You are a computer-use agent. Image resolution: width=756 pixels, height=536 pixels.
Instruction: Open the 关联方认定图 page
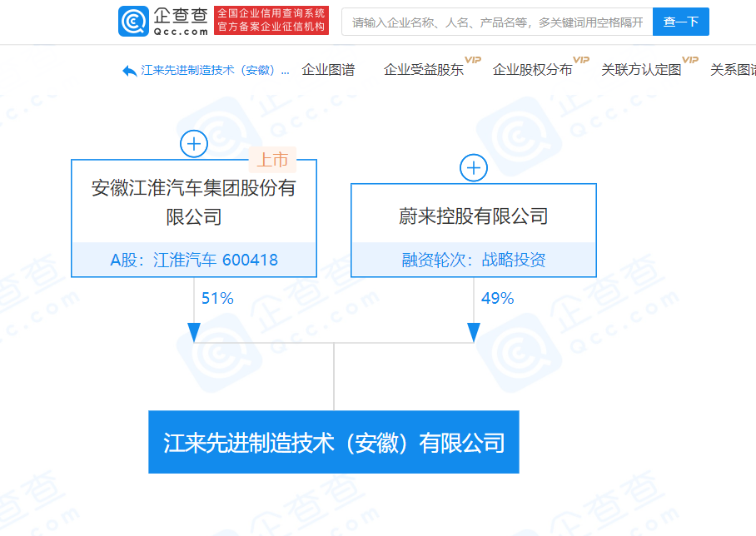(x=642, y=70)
